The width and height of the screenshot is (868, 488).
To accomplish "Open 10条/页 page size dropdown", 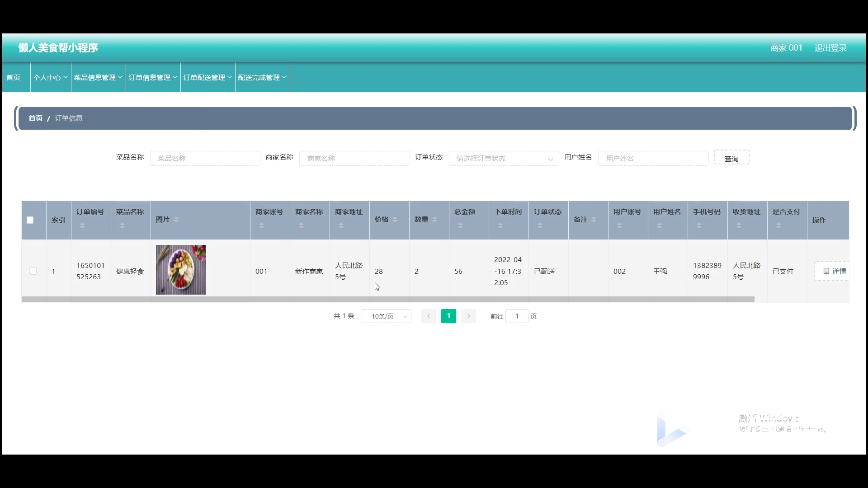I will click(387, 316).
